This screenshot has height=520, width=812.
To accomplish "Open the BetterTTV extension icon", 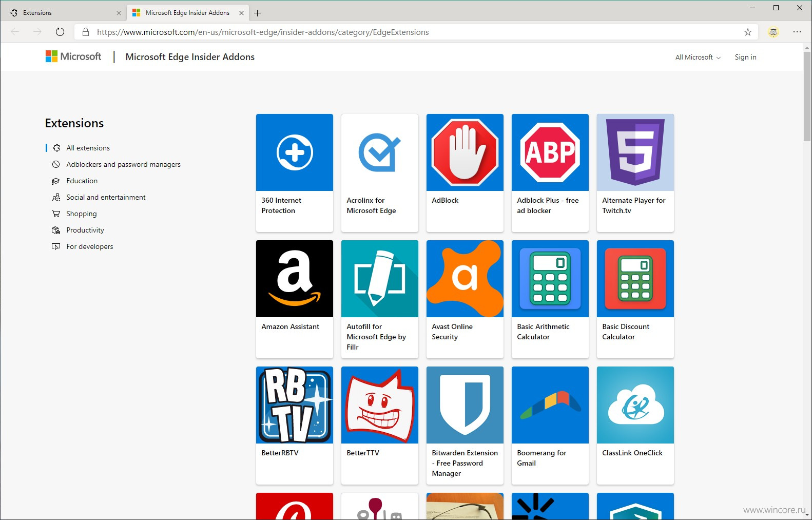I will [x=380, y=405].
